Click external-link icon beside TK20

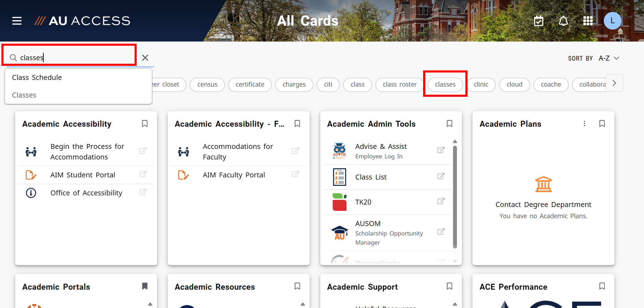tap(441, 201)
